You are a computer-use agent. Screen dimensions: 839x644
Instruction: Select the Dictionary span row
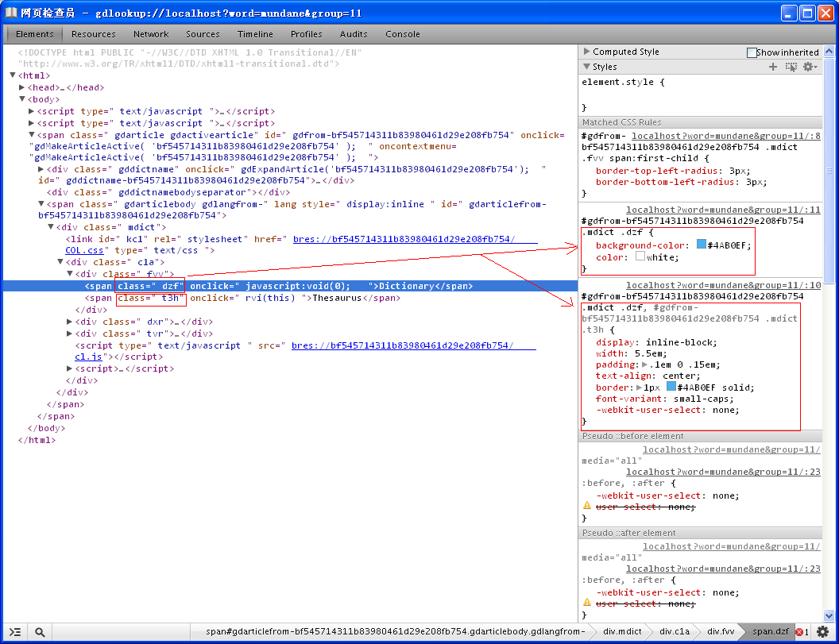[290, 286]
